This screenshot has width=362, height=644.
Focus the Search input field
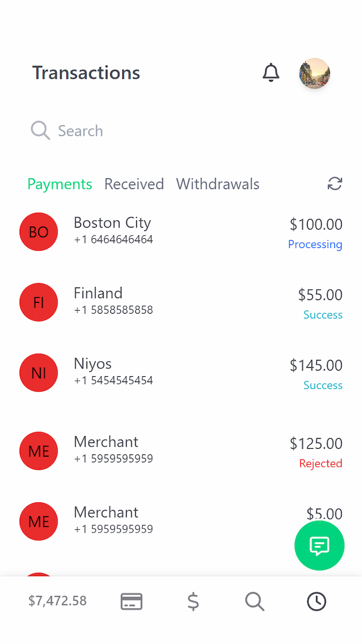tap(170, 131)
